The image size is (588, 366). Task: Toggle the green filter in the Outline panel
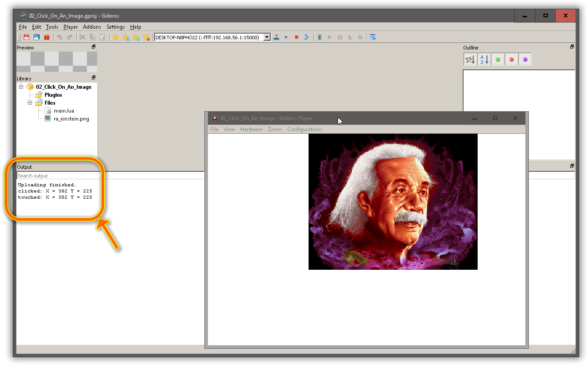tap(498, 59)
